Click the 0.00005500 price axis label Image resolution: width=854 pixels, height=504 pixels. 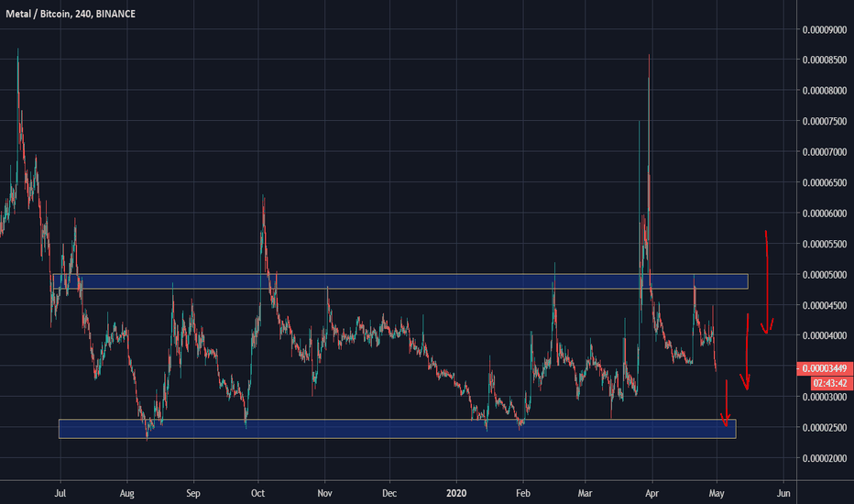click(824, 244)
